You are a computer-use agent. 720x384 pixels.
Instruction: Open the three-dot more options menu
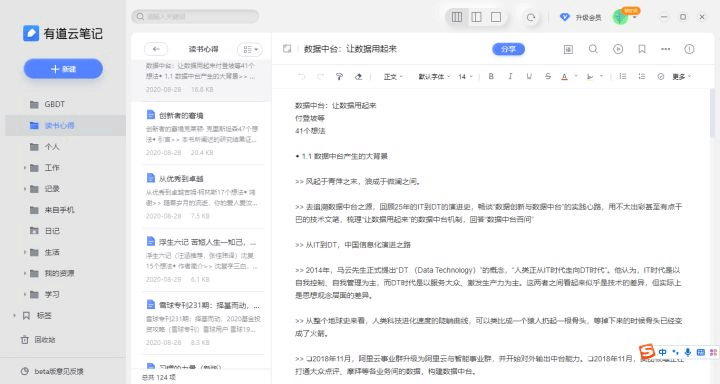pos(665,49)
